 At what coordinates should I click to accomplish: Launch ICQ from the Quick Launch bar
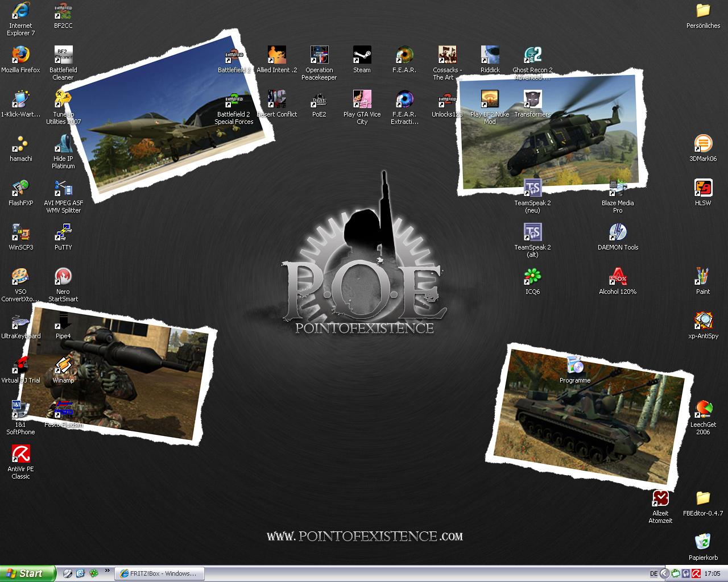coord(93,573)
